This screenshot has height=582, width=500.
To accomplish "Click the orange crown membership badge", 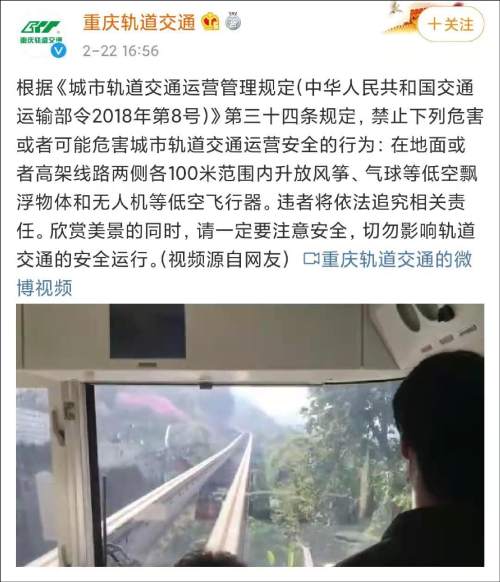I will pos(210,22).
